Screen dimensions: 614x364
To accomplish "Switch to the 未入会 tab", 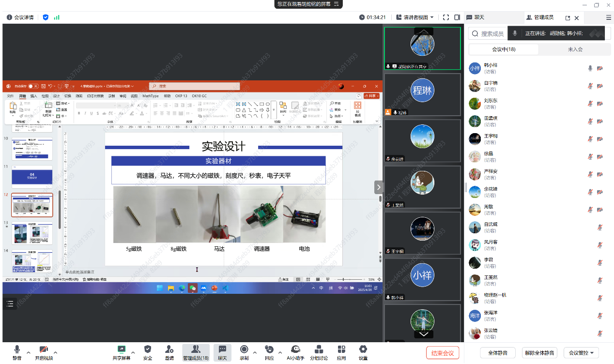I will click(x=575, y=49).
